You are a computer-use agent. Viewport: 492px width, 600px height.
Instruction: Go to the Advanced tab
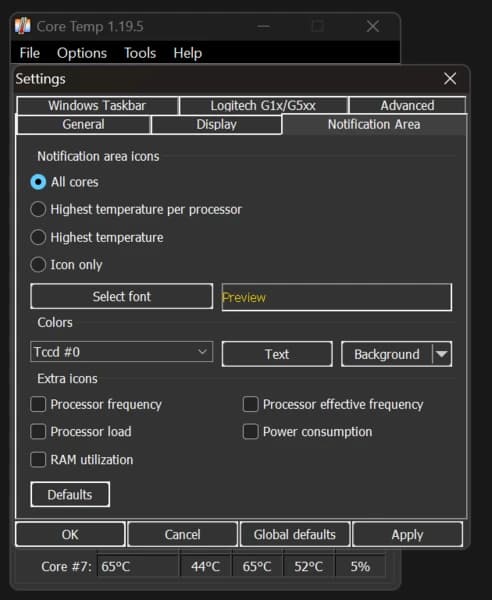pyautogui.click(x=407, y=105)
